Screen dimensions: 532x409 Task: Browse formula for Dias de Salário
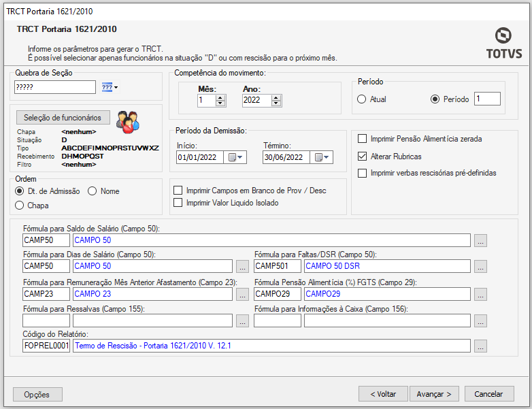(242, 266)
